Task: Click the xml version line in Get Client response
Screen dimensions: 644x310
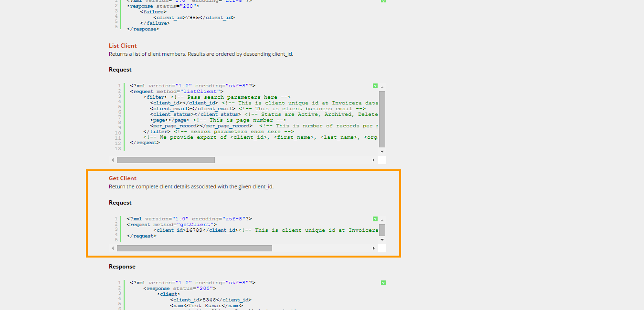Action: (192, 283)
